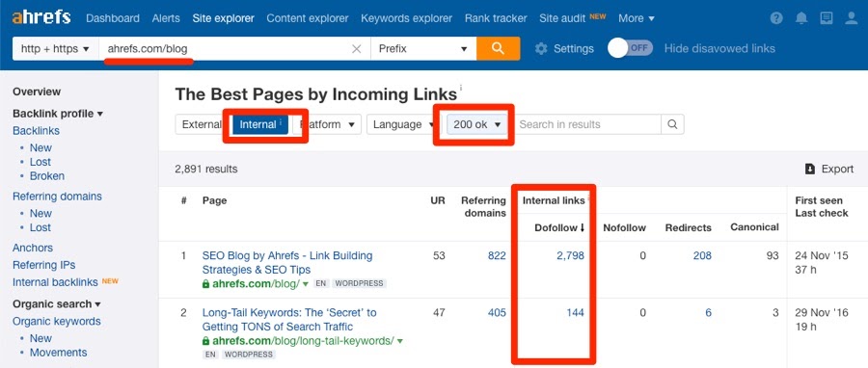Open the news feed icon in header

(827, 18)
